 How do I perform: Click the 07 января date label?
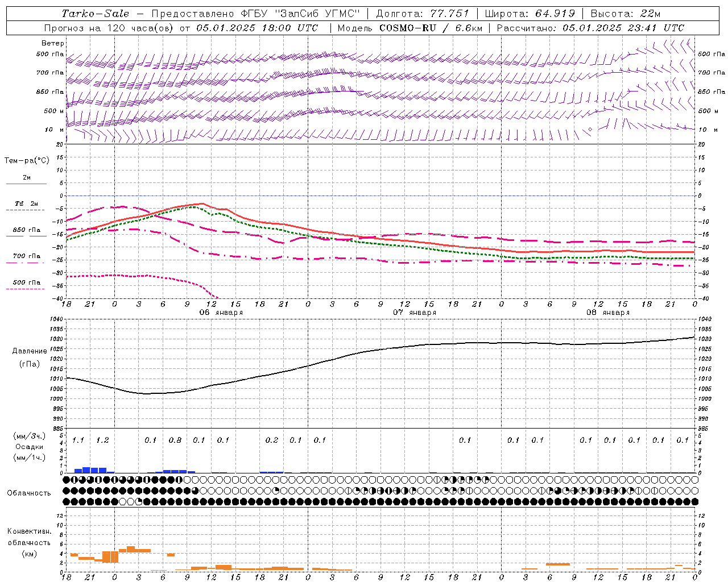(415, 313)
